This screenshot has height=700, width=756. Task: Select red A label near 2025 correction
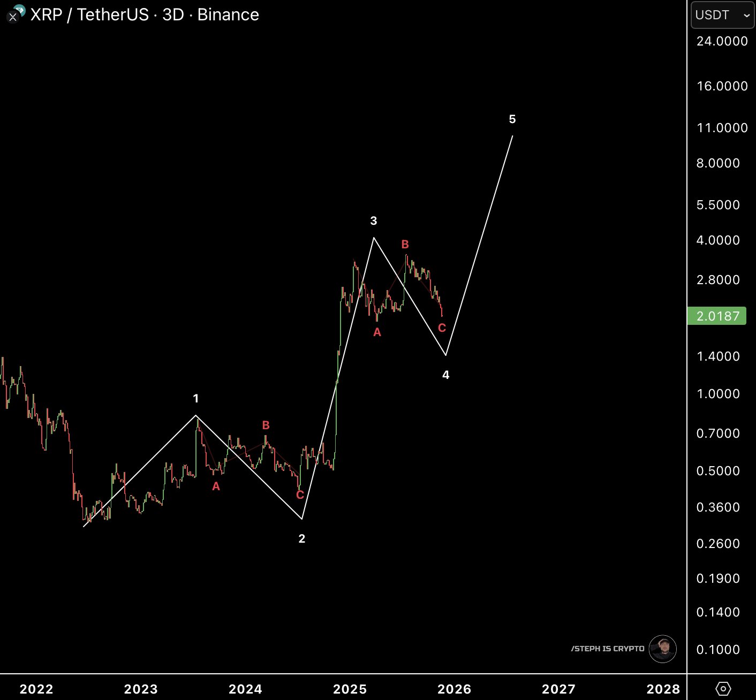pyautogui.click(x=377, y=332)
